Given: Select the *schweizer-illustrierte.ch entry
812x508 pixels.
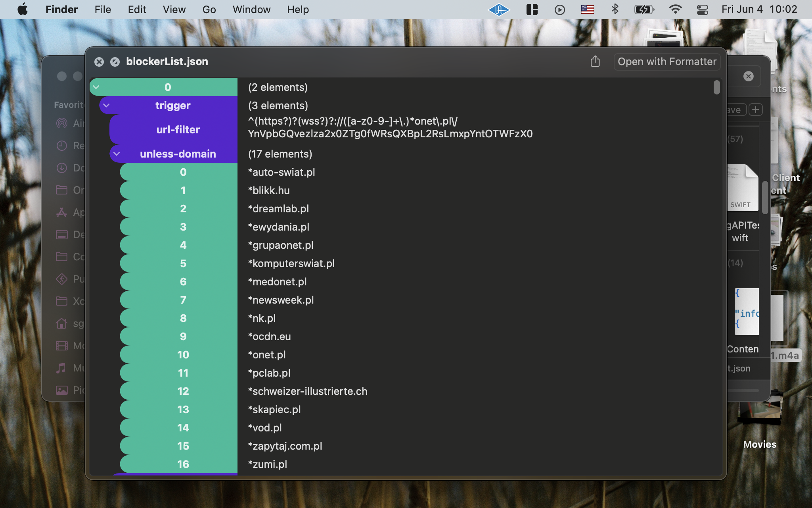Looking at the screenshot, I should click(308, 391).
